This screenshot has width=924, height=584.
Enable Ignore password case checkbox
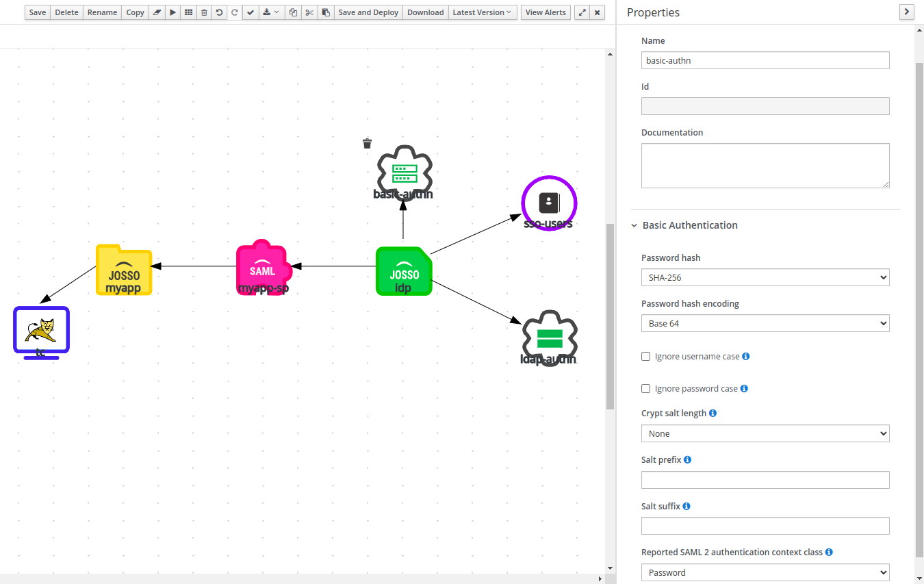tap(645, 389)
